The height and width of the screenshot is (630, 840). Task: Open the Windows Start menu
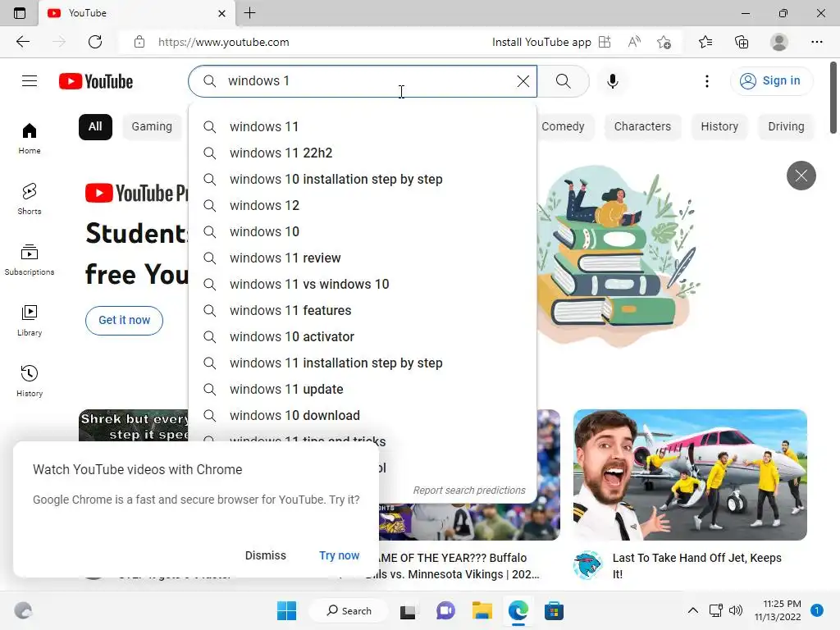click(286, 610)
